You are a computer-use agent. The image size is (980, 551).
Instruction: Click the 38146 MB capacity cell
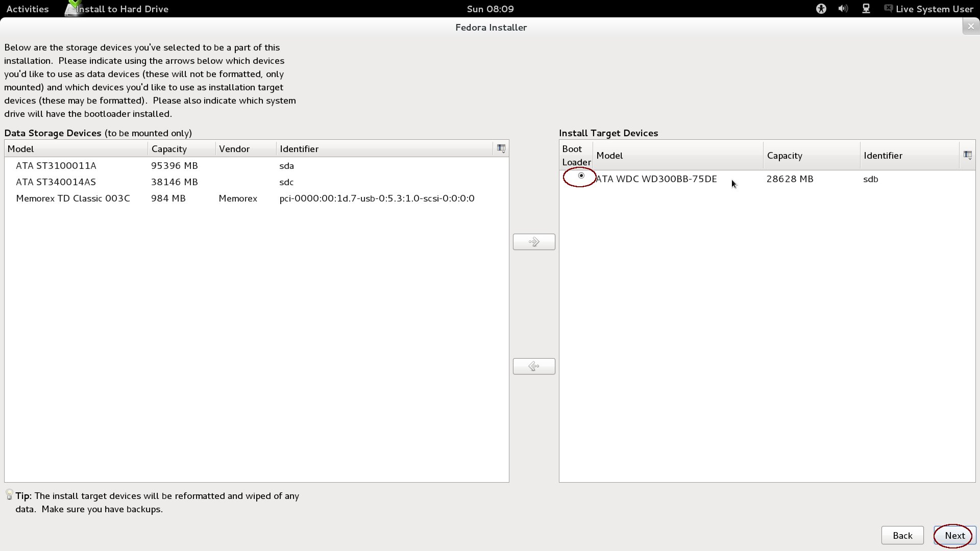(175, 182)
